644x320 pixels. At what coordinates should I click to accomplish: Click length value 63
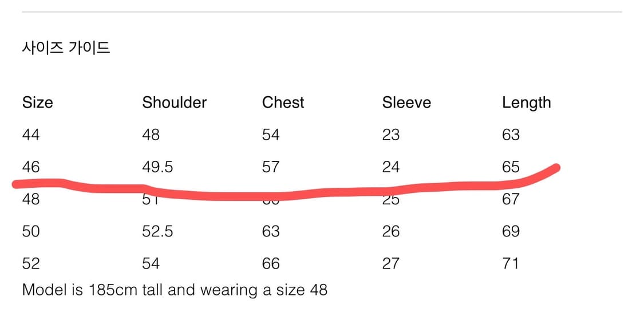tap(511, 135)
